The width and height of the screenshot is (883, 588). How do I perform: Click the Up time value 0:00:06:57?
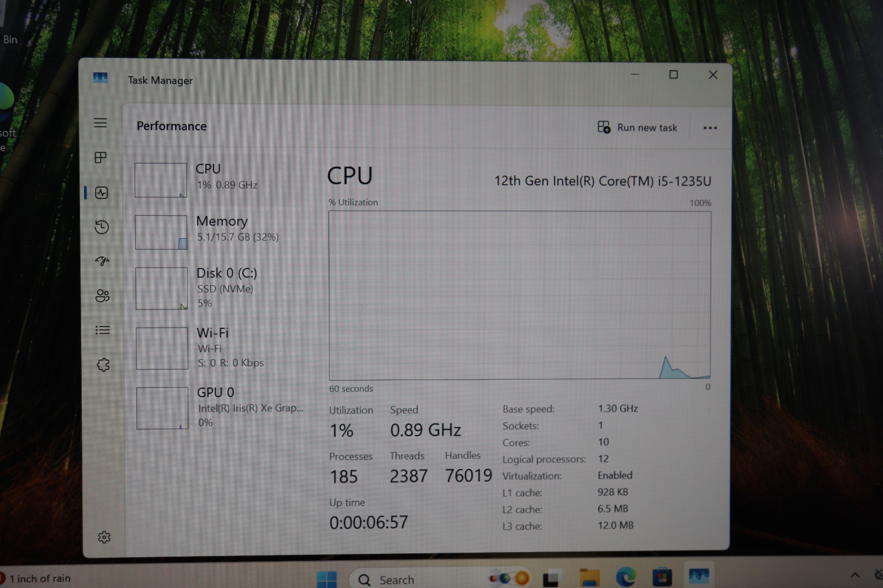(369, 522)
